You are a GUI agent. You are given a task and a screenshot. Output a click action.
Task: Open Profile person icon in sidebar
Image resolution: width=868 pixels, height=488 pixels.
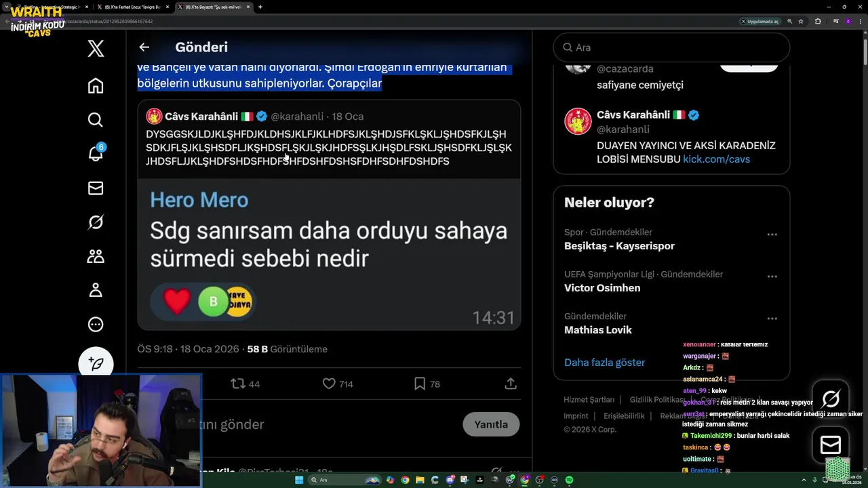(x=96, y=290)
